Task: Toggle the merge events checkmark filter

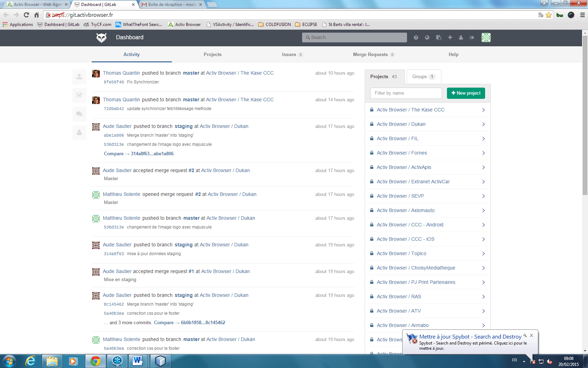Action: point(79,95)
